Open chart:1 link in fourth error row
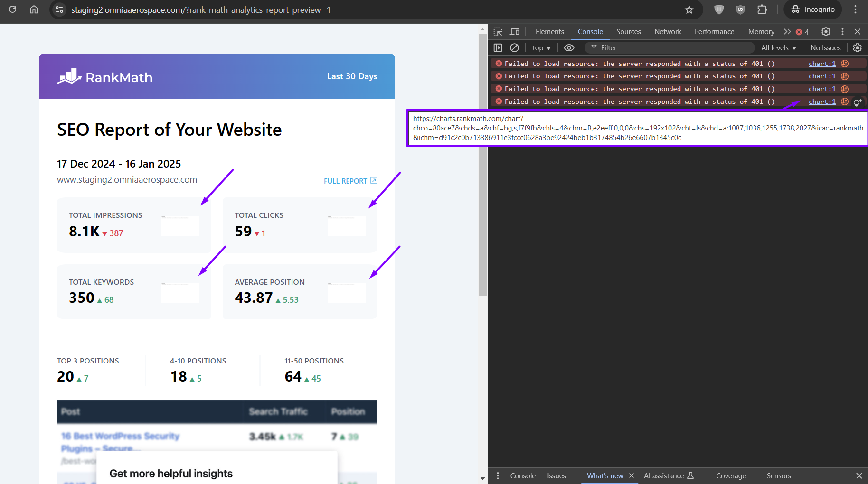Image resolution: width=868 pixels, height=484 pixels. pyautogui.click(x=822, y=102)
